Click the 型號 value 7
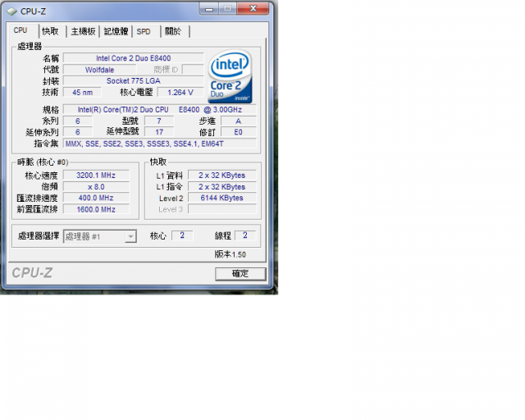Screen dimensions: 525x420 coord(159,121)
